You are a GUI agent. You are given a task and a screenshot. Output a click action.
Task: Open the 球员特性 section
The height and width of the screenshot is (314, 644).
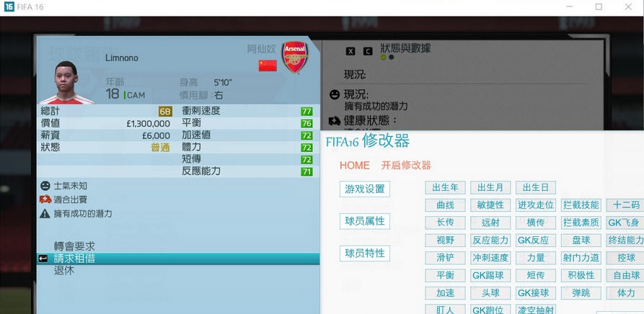point(365,254)
